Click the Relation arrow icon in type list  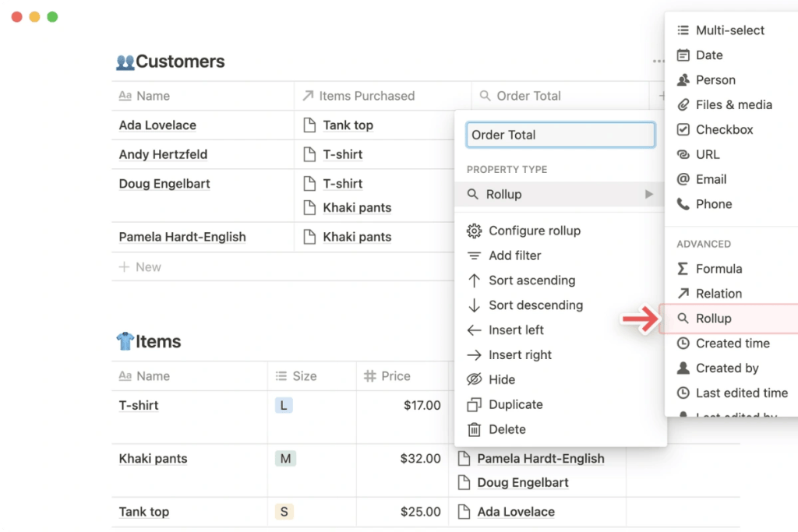pos(683,294)
